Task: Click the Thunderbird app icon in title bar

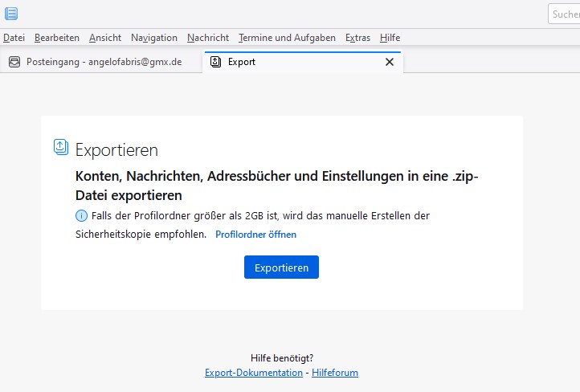Action: [11, 14]
